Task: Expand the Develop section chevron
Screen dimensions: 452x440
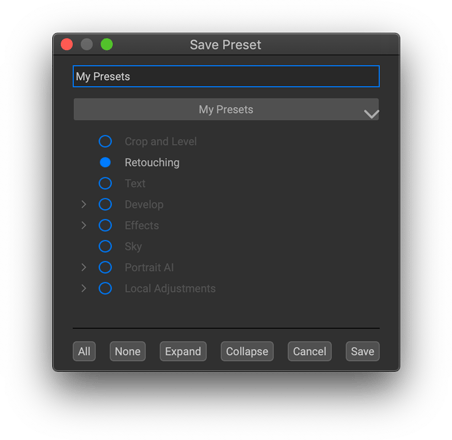Action: (84, 204)
